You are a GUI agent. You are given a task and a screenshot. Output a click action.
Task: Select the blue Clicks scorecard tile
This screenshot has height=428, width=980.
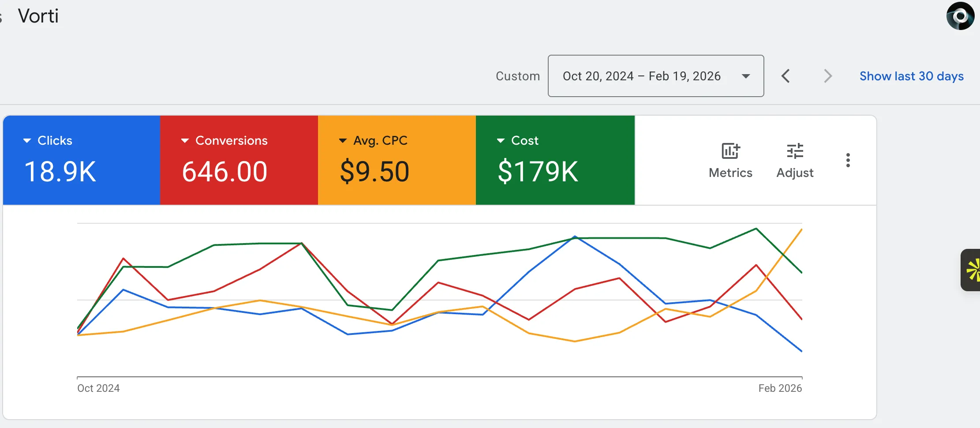click(82, 160)
